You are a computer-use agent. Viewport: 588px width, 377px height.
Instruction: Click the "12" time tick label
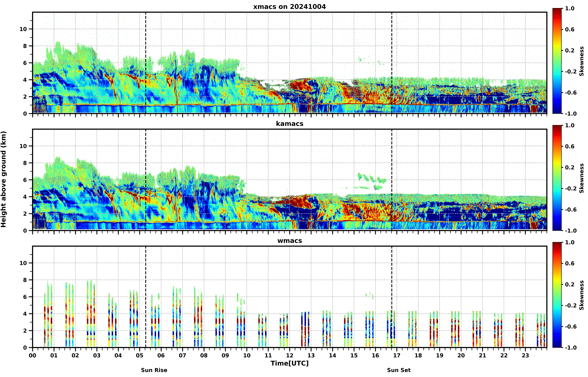click(290, 355)
